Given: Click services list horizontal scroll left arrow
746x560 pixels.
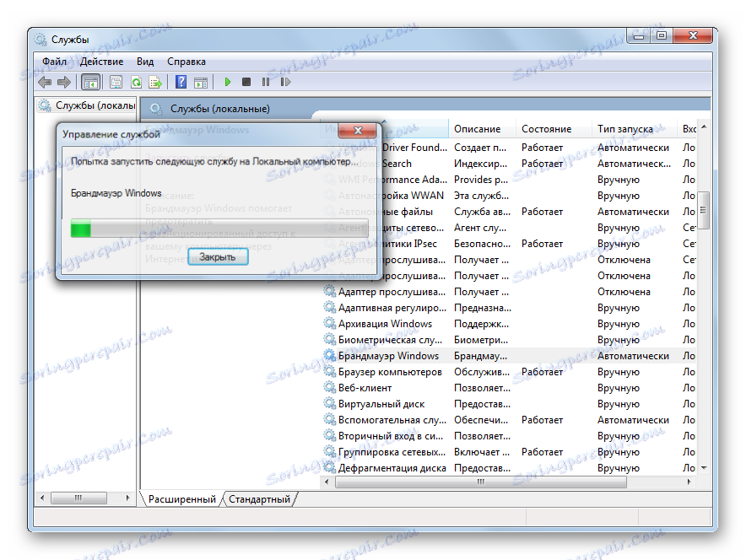Looking at the screenshot, I should [327, 482].
